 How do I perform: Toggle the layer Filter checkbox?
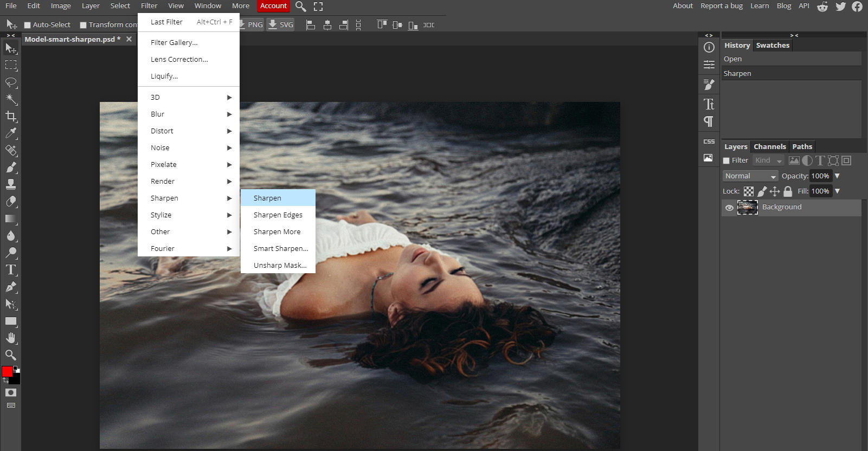pyautogui.click(x=726, y=161)
